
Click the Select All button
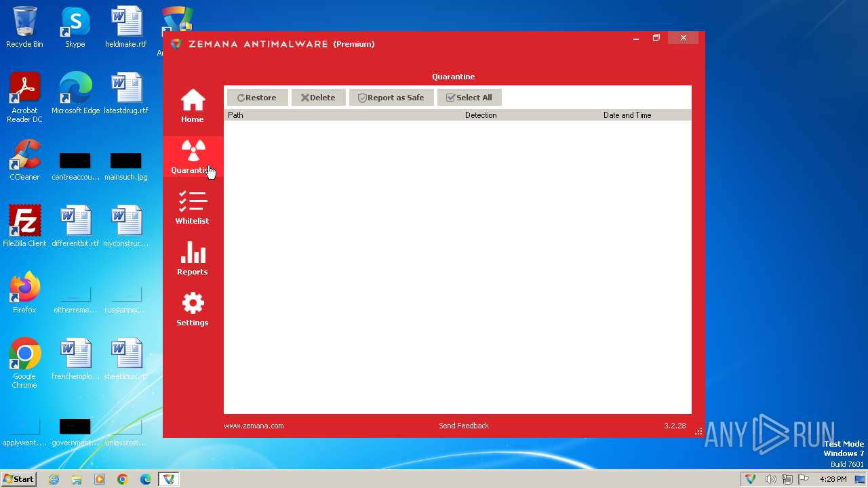[x=469, y=98]
